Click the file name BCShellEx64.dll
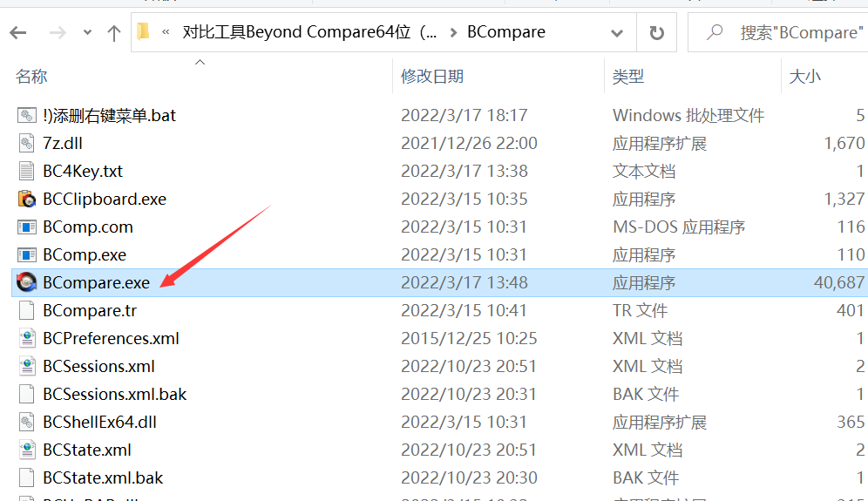868x501 pixels. point(99,422)
